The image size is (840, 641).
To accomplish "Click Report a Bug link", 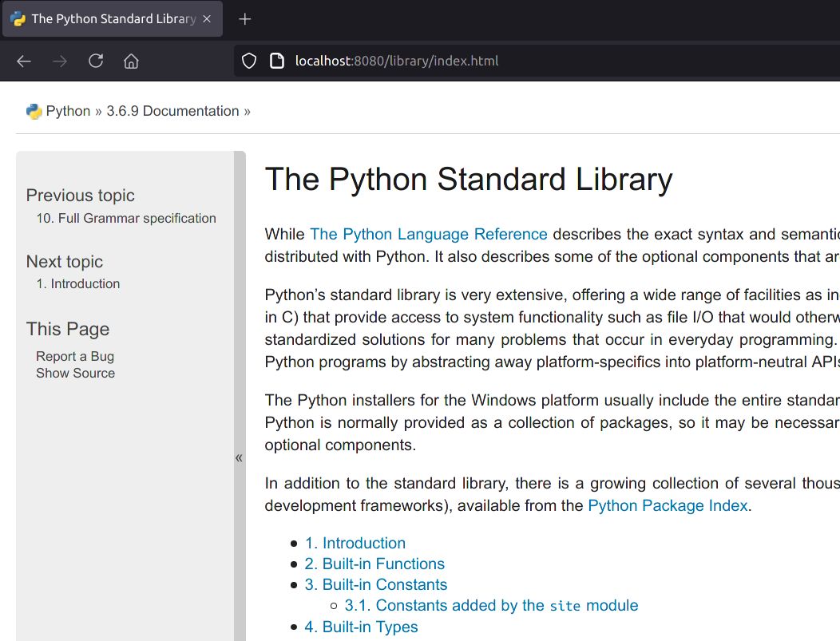I will [x=75, y=357].
